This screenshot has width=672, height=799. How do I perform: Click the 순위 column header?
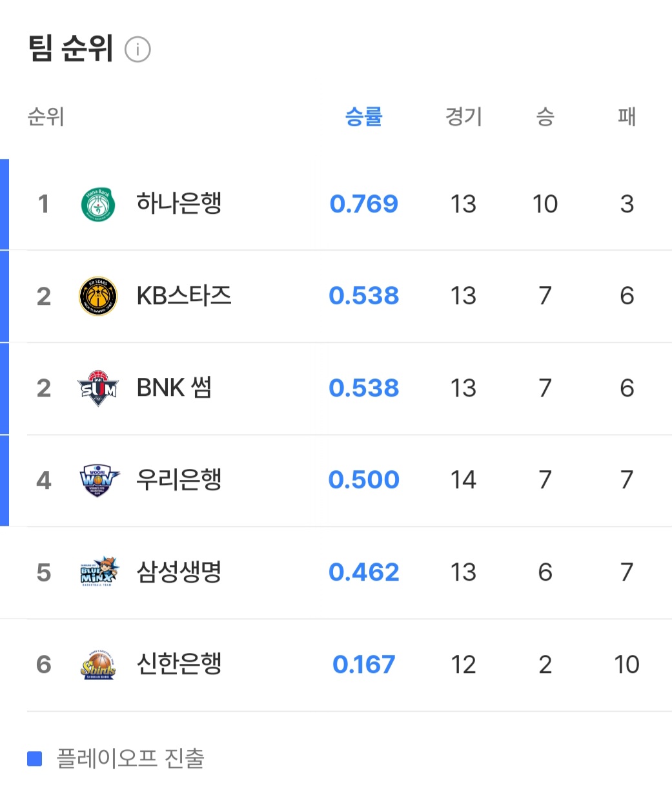(x=46, y=117)
